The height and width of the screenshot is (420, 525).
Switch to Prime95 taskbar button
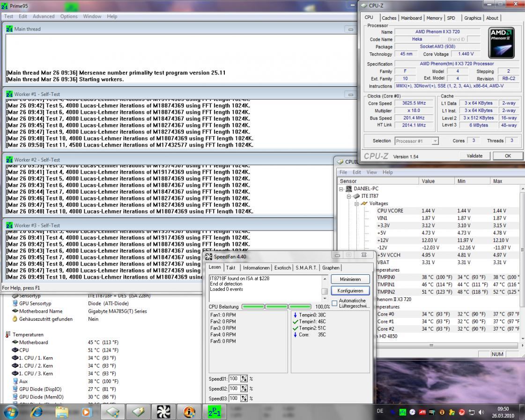pos(214,412)
